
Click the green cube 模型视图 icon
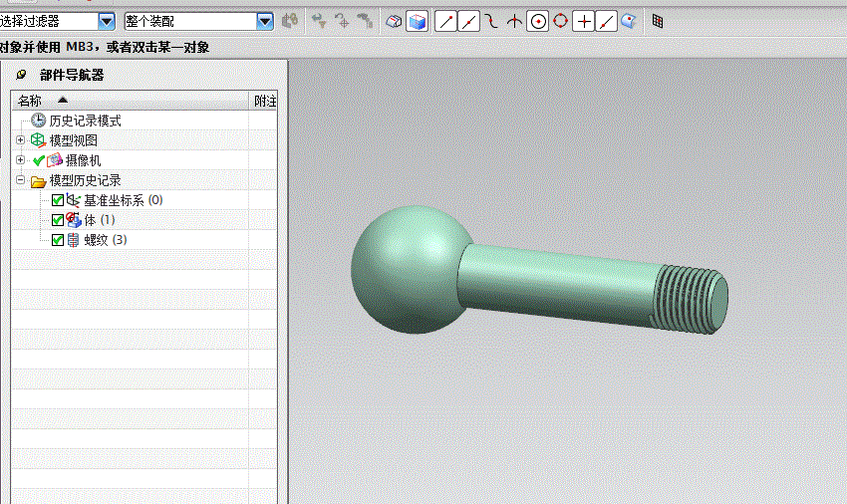[38, 140]
